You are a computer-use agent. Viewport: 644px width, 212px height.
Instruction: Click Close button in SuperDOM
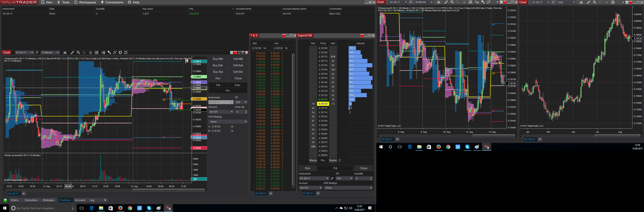point(364,168)
